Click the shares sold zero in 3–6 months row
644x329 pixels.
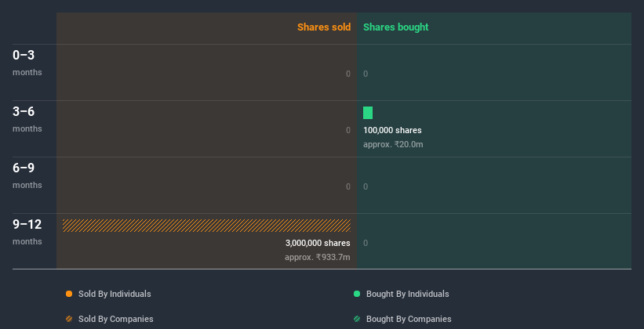[348, 131]
